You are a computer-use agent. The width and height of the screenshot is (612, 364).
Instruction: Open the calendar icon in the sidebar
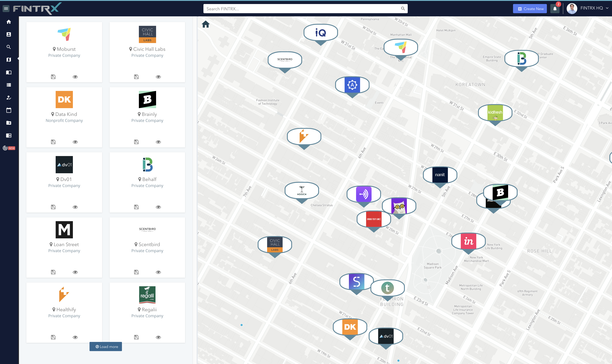(9, 110)
